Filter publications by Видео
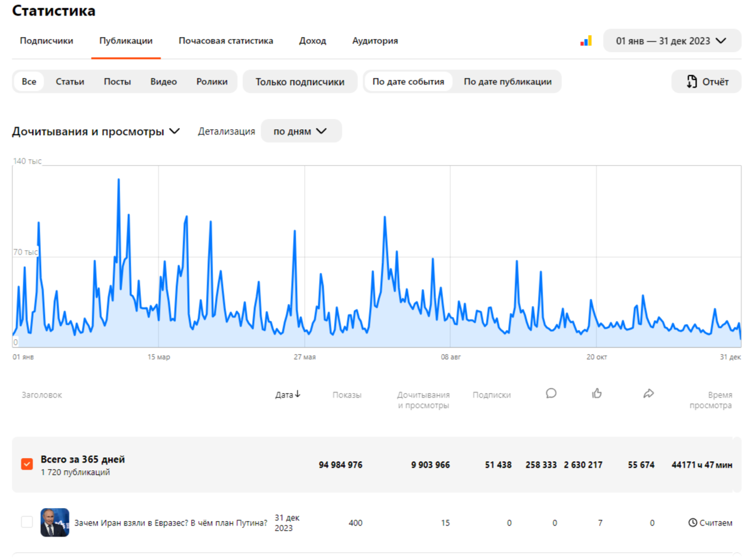The height and width of the screenshot is (560, 753). coord(163,82)
